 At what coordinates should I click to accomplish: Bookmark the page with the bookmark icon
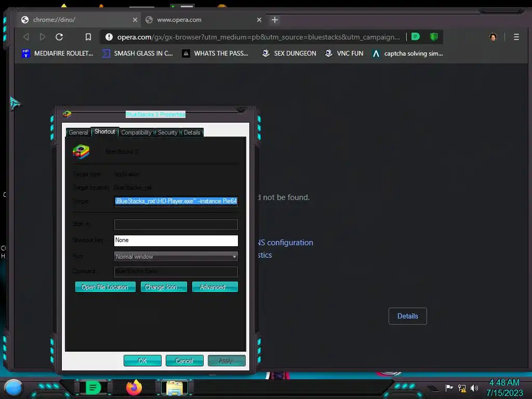(88, 37)
